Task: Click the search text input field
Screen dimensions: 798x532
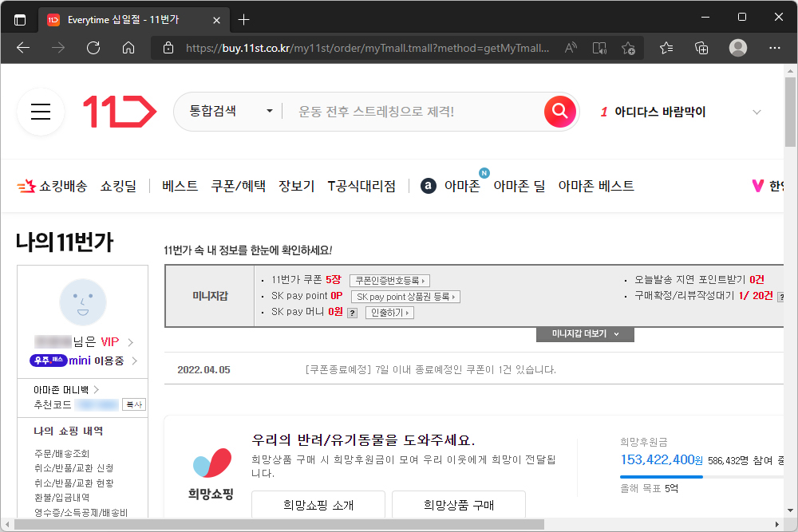Action: (x=415, y=112)
